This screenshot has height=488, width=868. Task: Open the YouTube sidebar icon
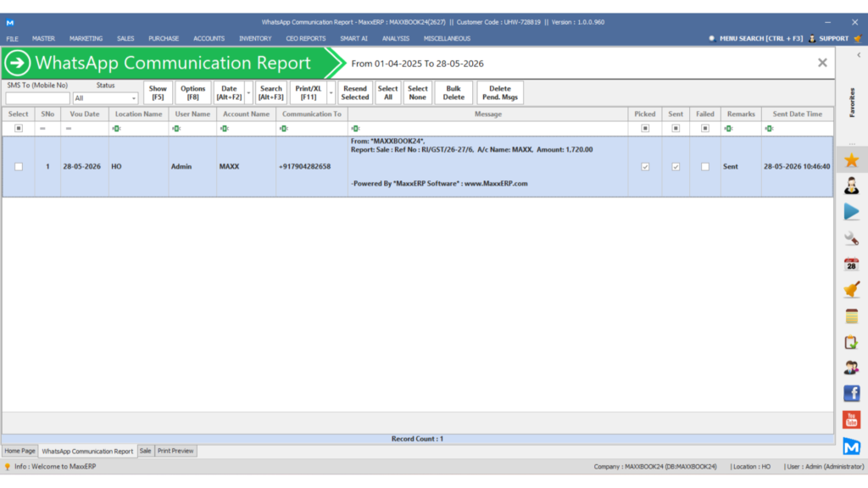click(x=851, y=419)
